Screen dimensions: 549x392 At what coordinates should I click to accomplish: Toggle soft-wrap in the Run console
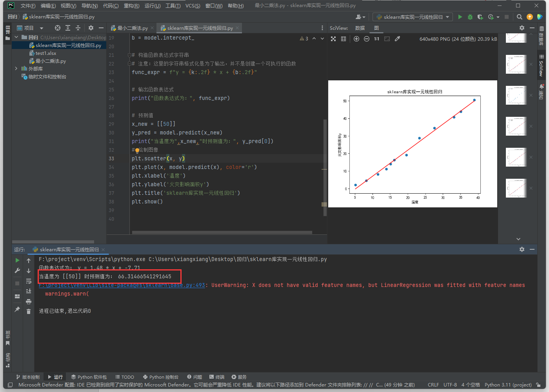[29, 281]
